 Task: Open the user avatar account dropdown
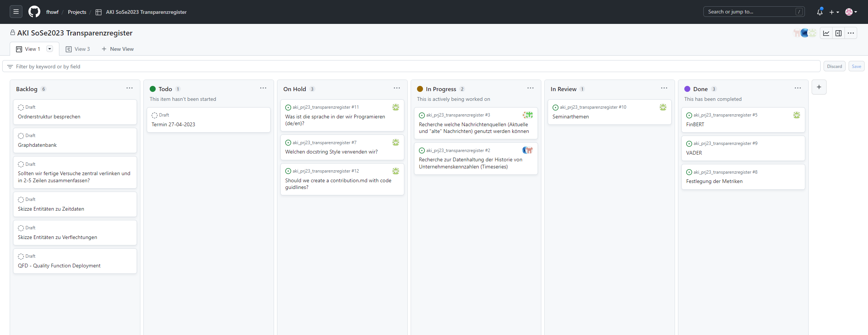(851, 12)
